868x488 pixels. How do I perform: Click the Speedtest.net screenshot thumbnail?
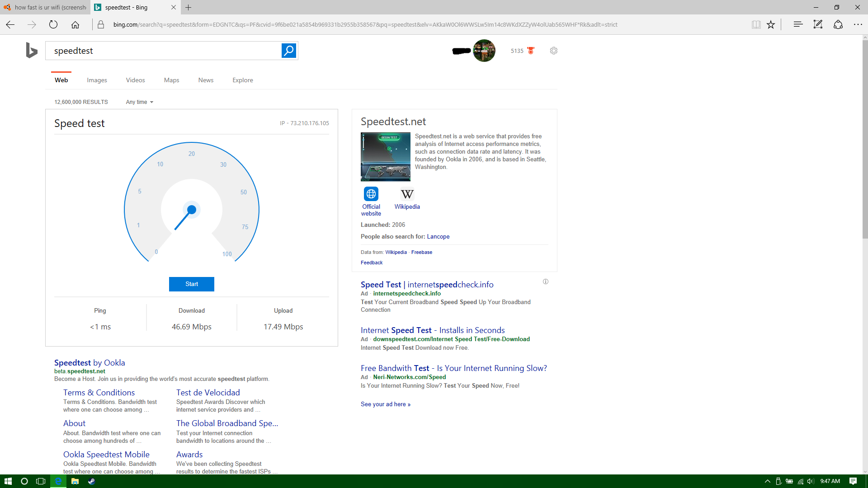pos(386,157)
